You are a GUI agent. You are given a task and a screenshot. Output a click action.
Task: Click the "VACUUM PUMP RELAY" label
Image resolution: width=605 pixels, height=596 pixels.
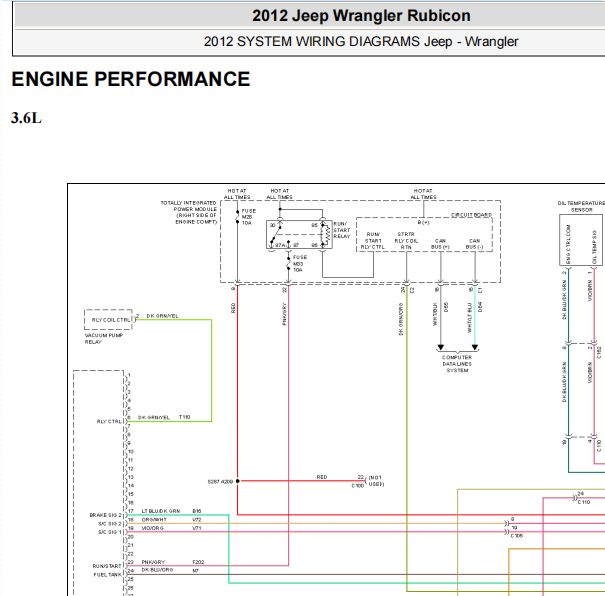103,339
